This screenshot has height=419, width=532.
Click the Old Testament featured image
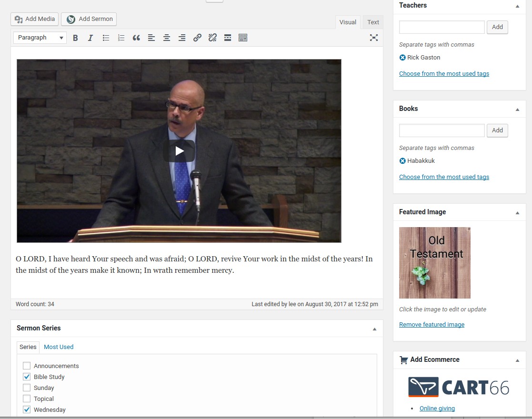tap(435, 263)
